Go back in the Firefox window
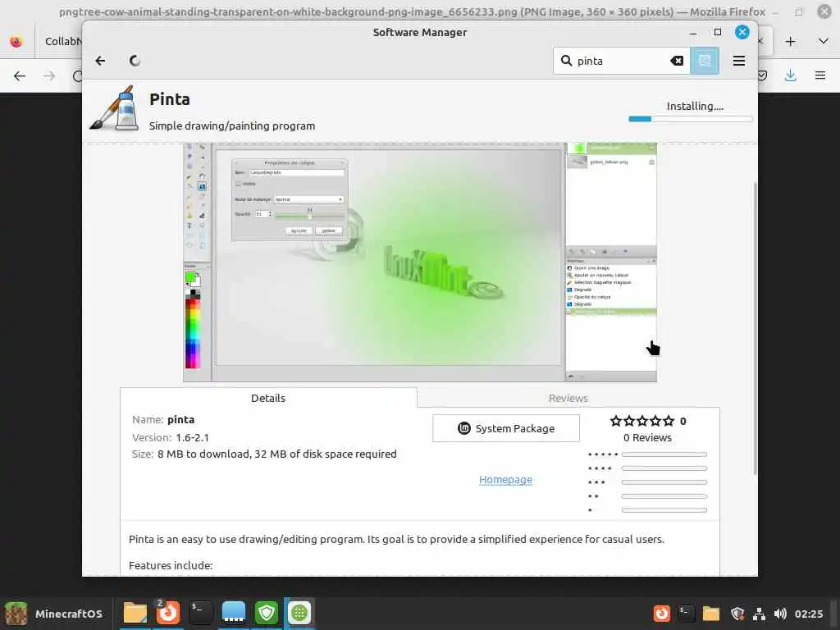This screenshot has width=840, height=630. [x=20, y=75]
